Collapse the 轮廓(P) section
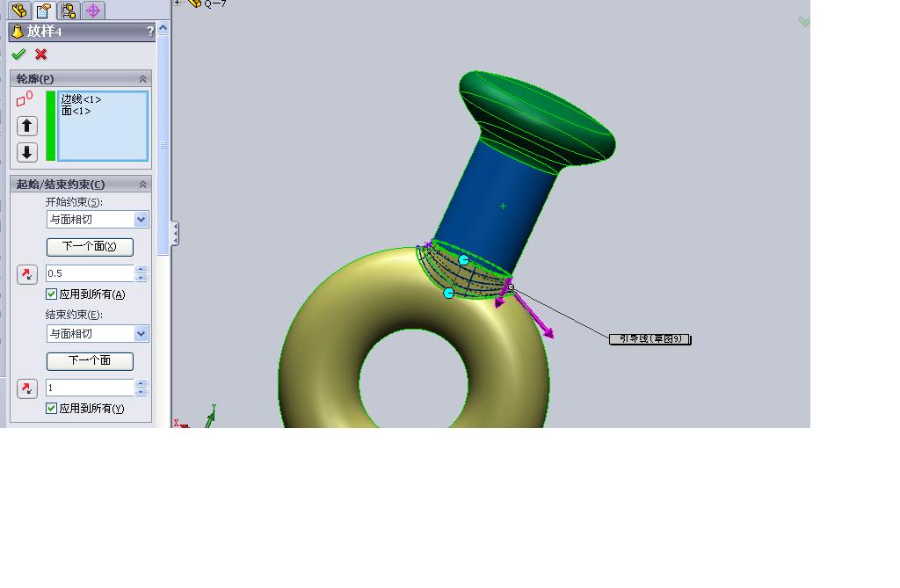The height and width of the screenshot is (588, 900). point(143,79)
